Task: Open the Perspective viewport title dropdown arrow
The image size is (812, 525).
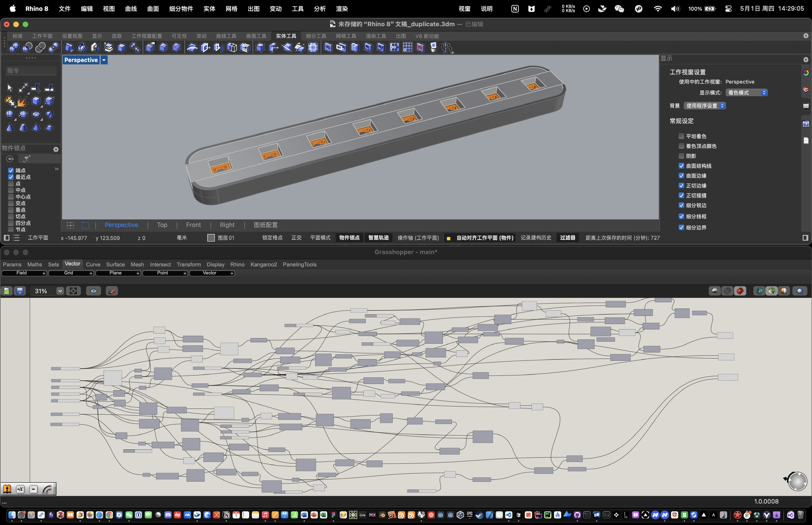Action: pyautogui.click(x=104, y=60)
